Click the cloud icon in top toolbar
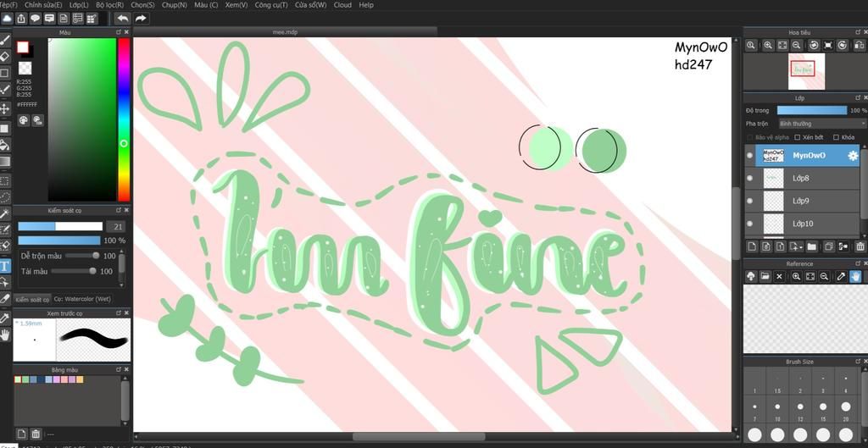This screenshot has height=448, width=868. (x=7, y=19)
